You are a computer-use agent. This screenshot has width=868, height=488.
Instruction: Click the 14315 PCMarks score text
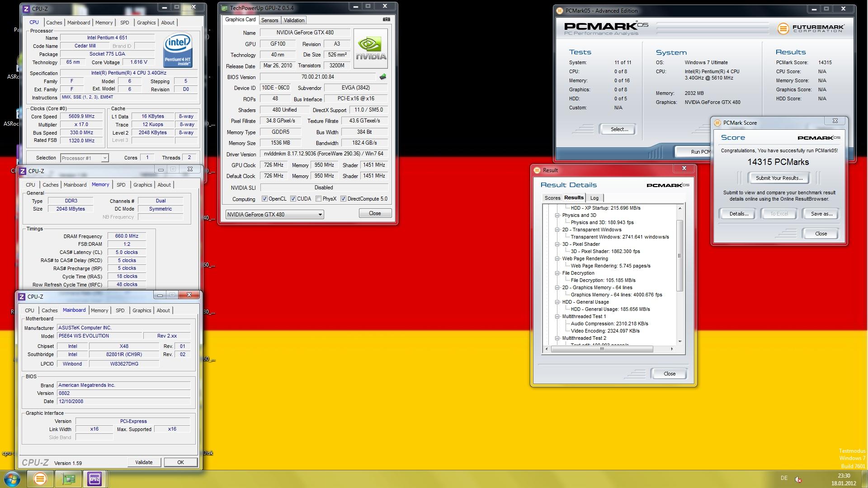(x=778, y=162)
